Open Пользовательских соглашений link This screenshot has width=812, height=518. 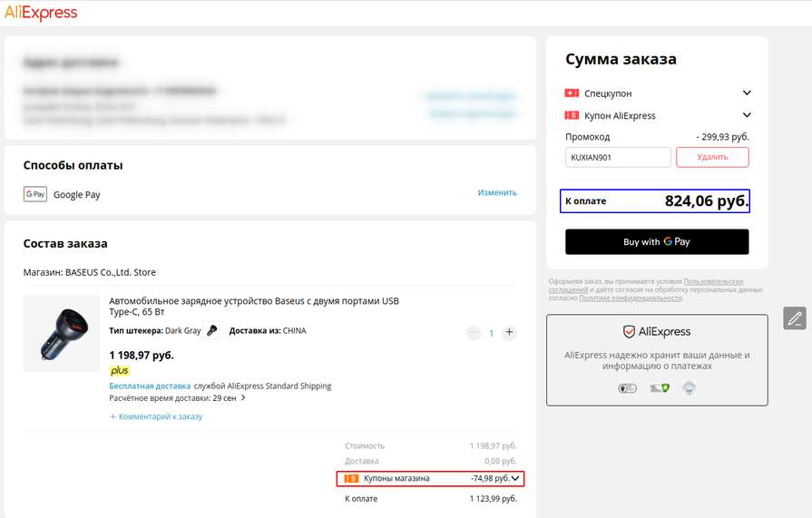click(646, 286)
